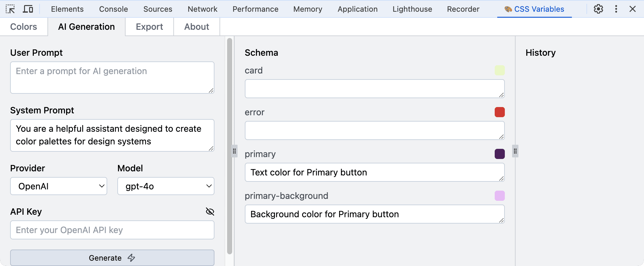Open the Network DevTools tab

click(x=202, y=9)
